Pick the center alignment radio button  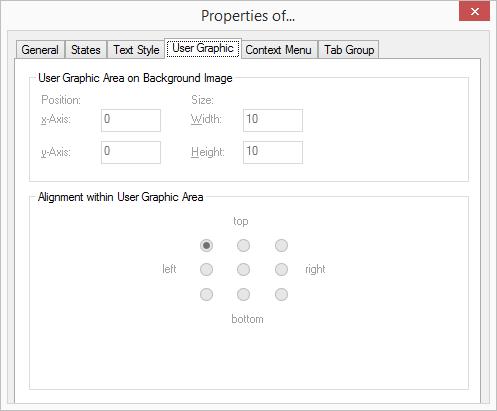[x=243, y=269]
